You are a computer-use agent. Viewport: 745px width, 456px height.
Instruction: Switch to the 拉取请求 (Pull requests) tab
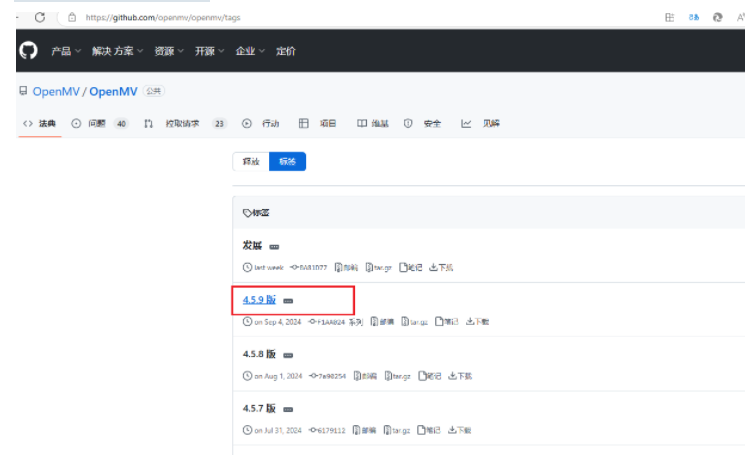pyautogui.click(x=185, y=124)
